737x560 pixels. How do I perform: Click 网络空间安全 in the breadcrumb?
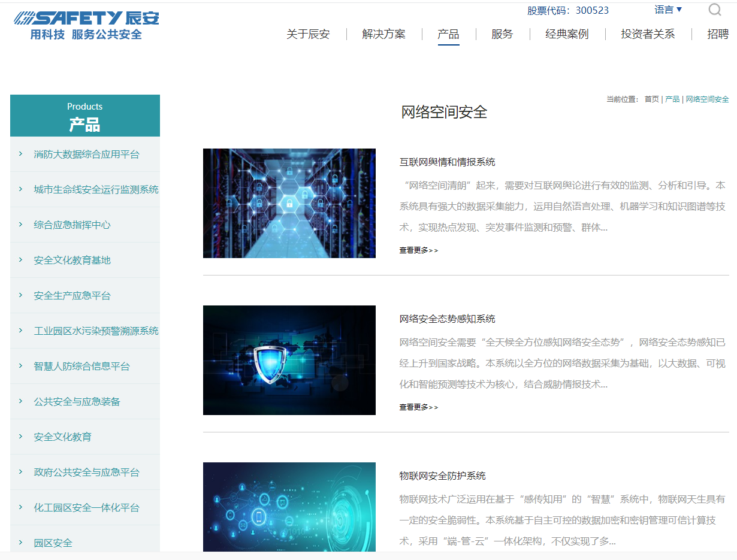click(x=707, y=99)
